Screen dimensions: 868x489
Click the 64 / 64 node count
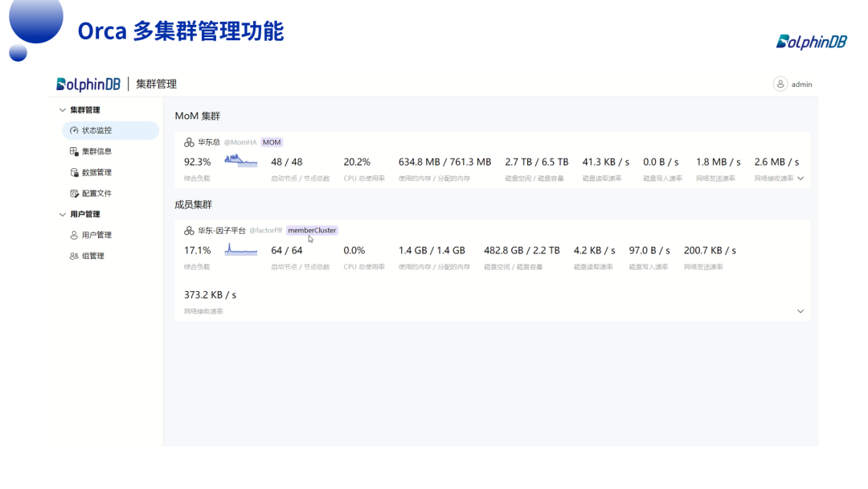(287, 250)
